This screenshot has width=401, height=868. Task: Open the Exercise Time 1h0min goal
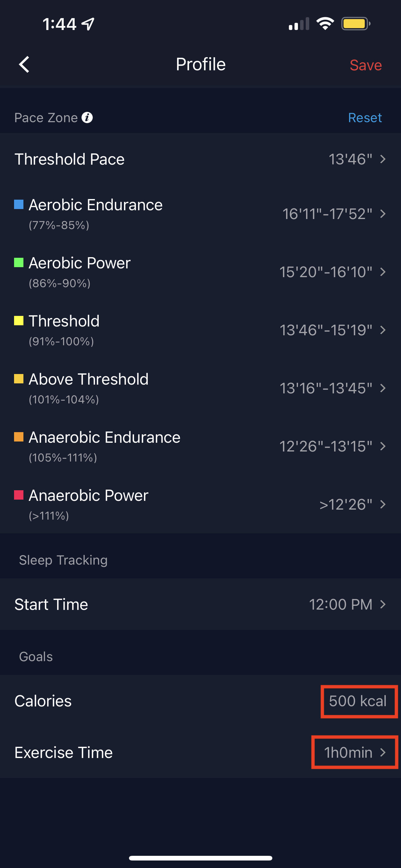coord(354,752)
